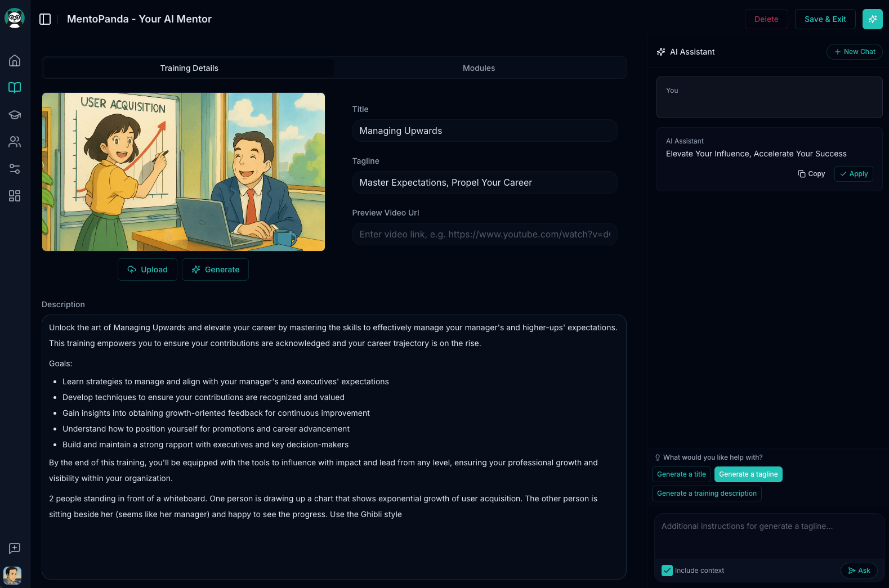This screenshot has height=588, width=889.
Task: Toggle the sidebar panel icon
Action: 45,19
